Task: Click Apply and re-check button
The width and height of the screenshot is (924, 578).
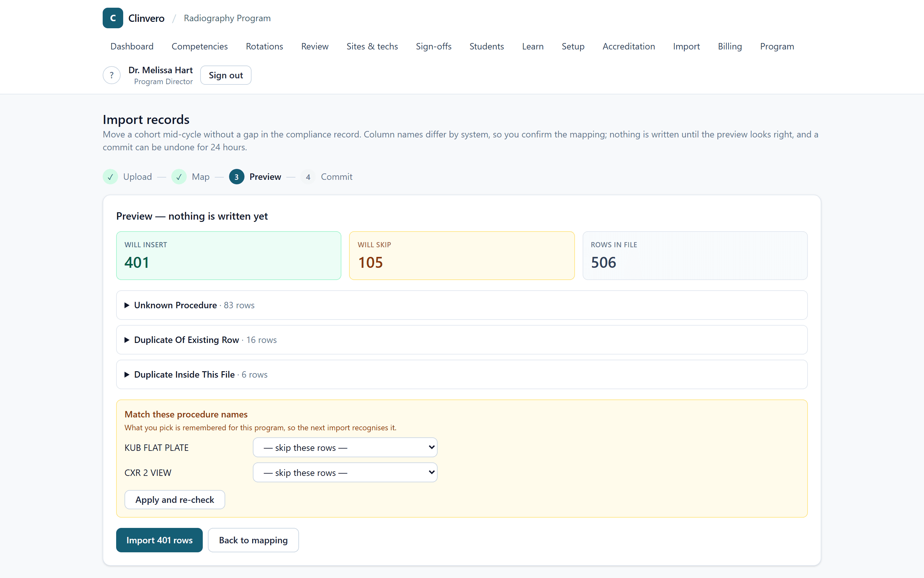Action: coord(175,500)
